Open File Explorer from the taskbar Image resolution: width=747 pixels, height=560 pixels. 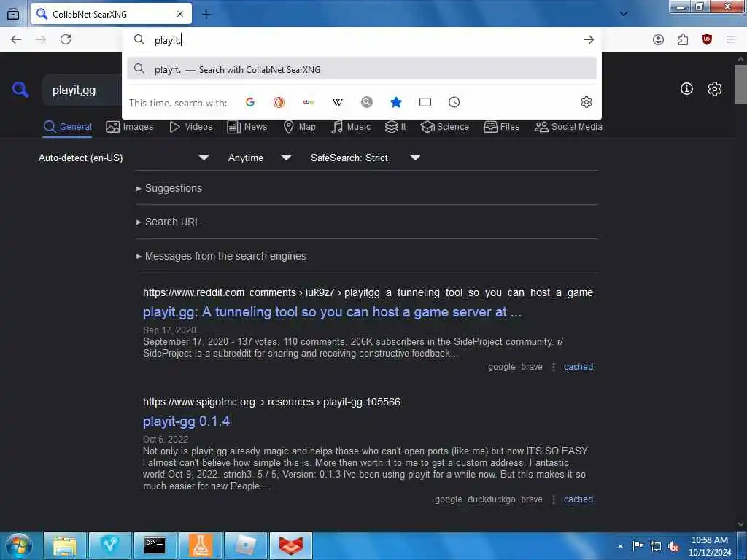[x=64, y=545]
